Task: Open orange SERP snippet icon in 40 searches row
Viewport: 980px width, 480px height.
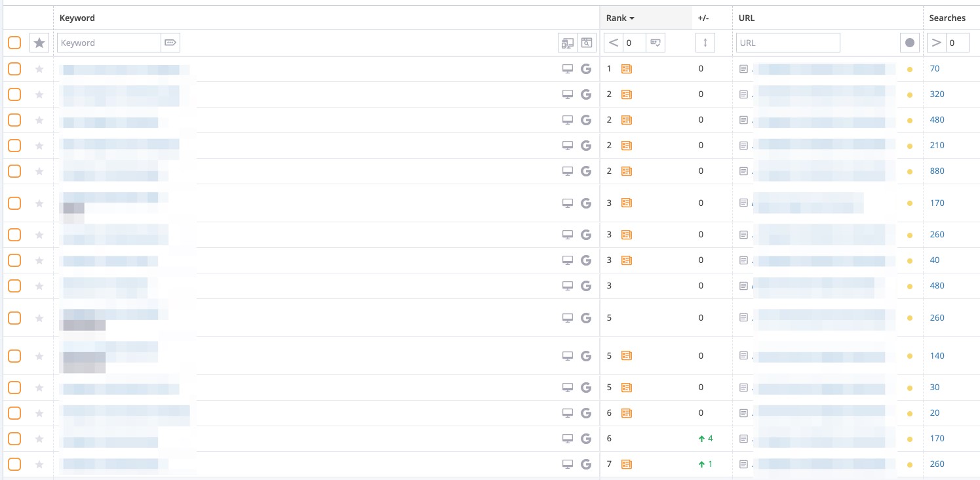Action: click(x=627, y=260)
